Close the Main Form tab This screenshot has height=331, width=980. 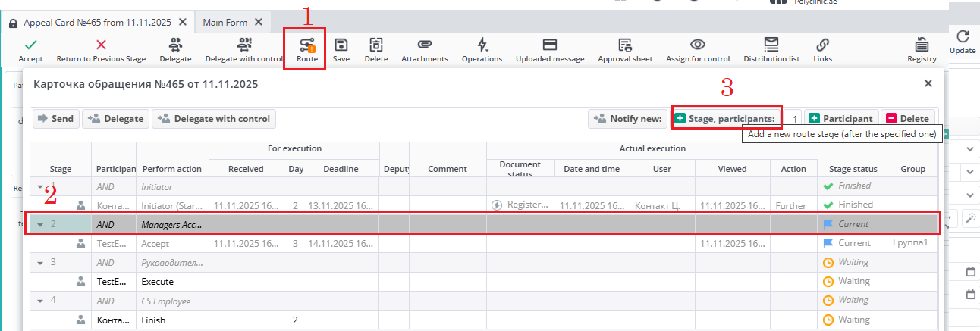tap(259, 23)
